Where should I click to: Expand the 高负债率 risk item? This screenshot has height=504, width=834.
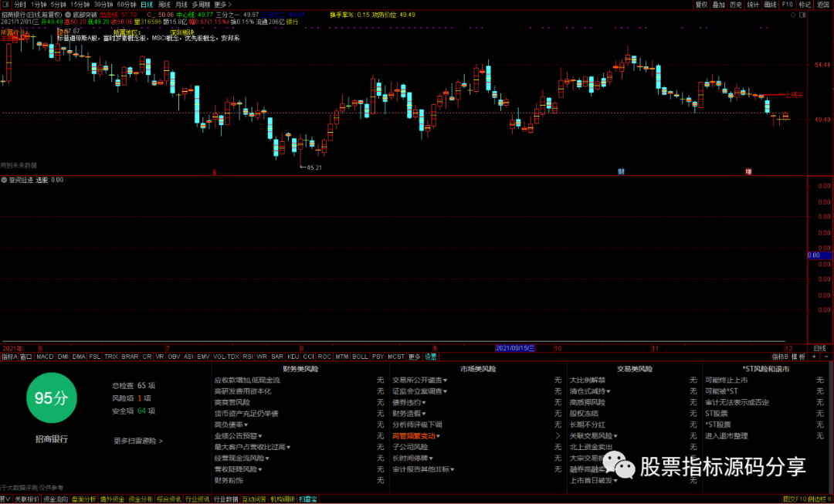click(x=231, y=425)
